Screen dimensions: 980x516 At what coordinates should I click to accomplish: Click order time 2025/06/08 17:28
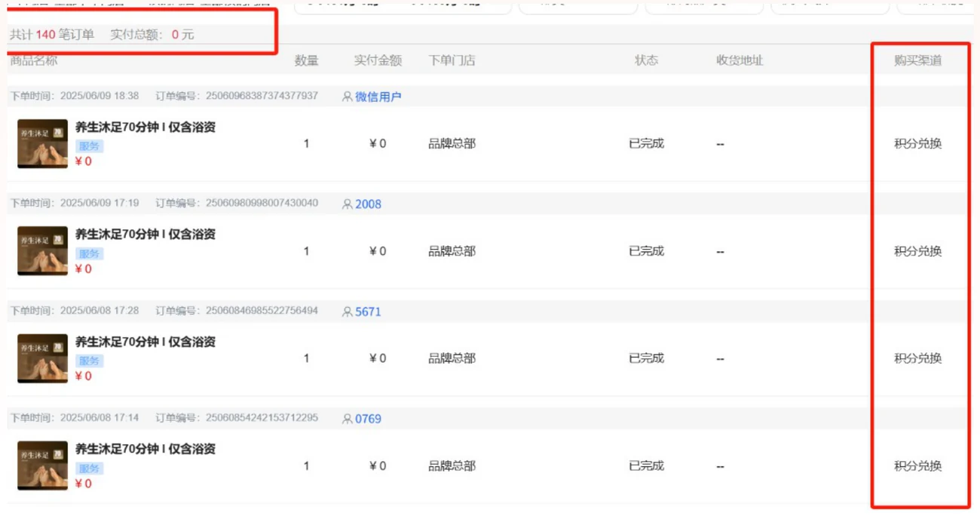100,311
